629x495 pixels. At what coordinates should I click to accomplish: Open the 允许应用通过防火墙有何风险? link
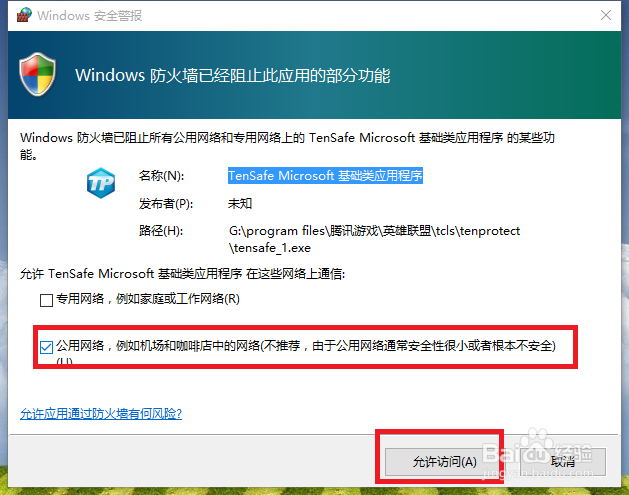click(x=101, y=414)
